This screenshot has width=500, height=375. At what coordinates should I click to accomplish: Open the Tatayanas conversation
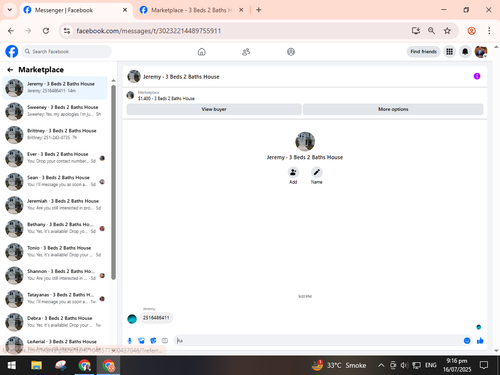pyautogui.click(x=55, y=299)
